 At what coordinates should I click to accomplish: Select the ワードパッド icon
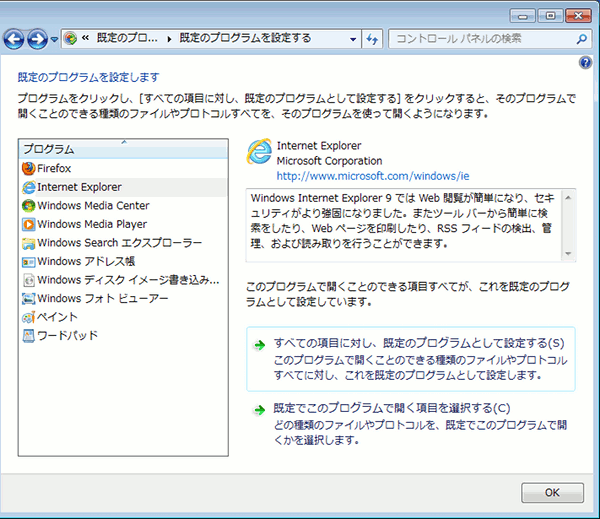point(28,336)
